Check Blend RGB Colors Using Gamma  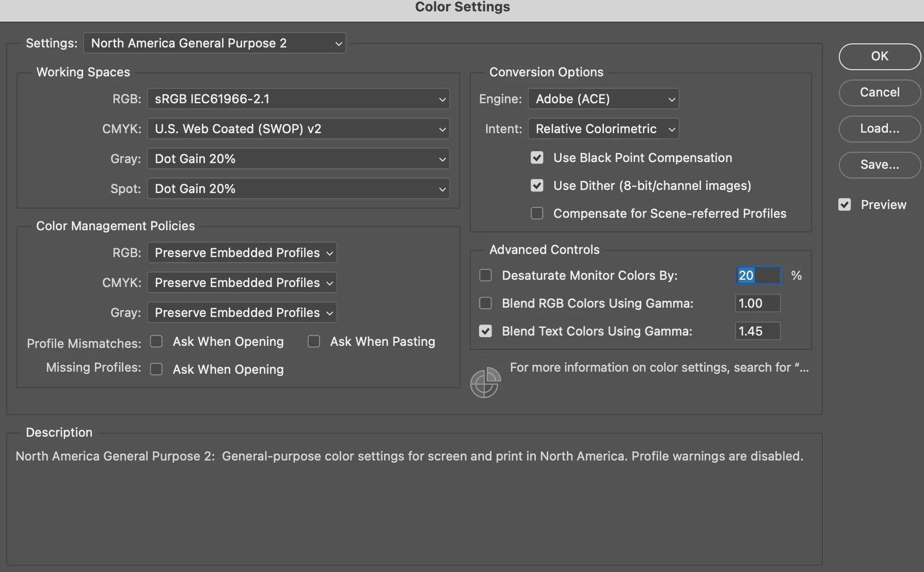[x=485, y=304]
